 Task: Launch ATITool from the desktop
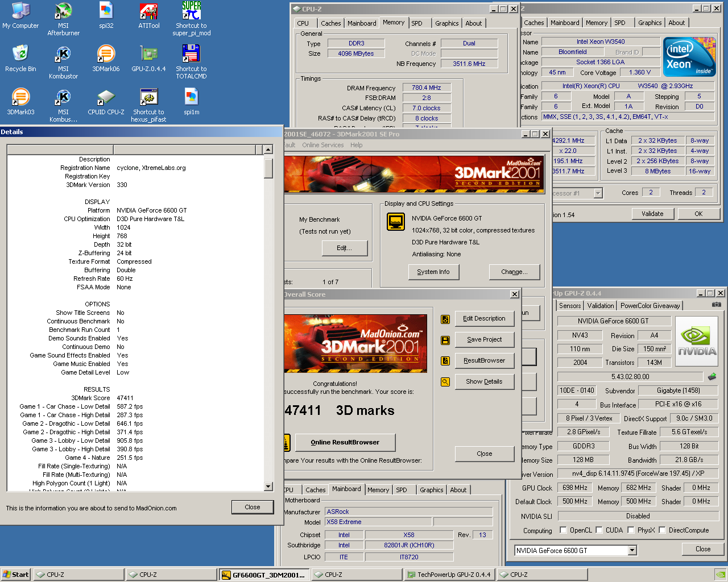click(x=148, y=16)
